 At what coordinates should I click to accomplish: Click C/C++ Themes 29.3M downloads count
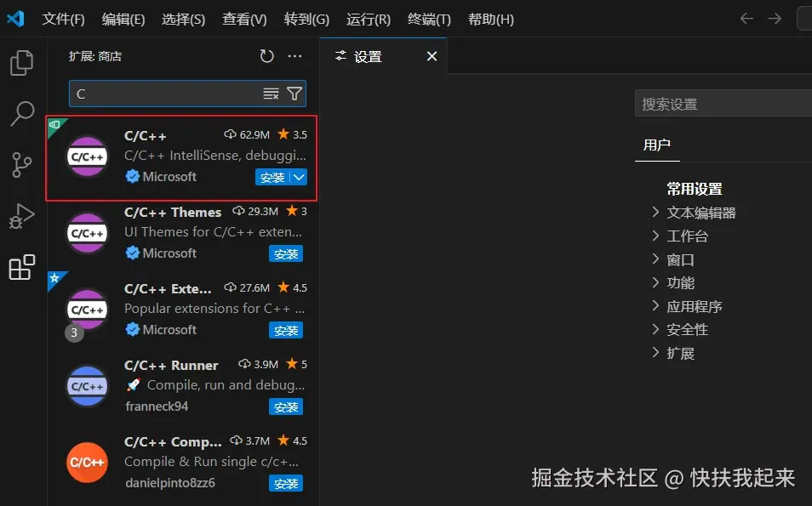click(255, 211)
